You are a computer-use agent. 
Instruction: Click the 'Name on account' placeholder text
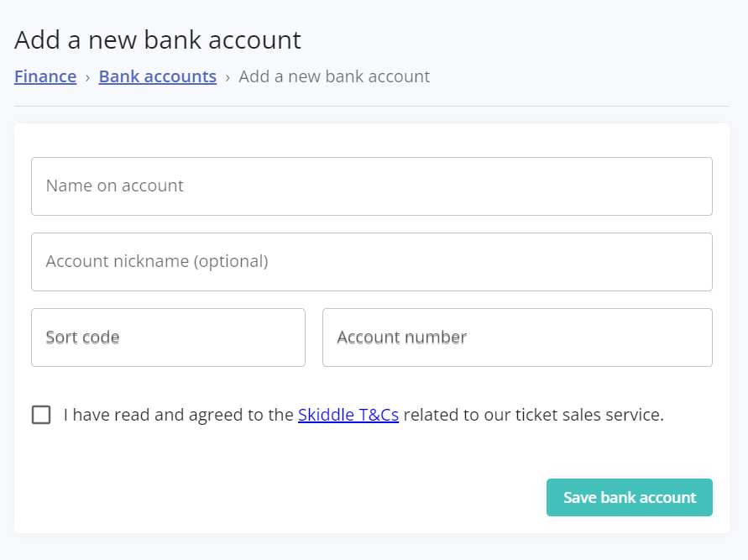point(114,186)
